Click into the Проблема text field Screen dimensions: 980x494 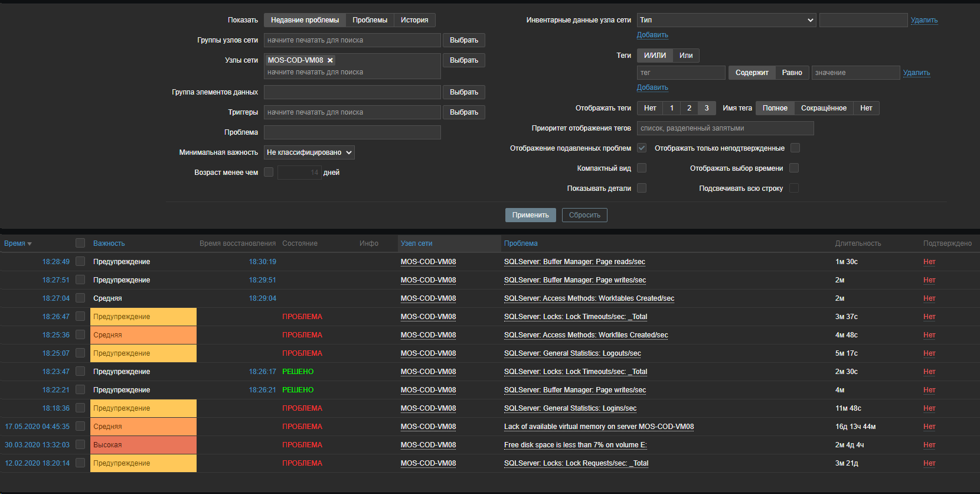(352, 132)
